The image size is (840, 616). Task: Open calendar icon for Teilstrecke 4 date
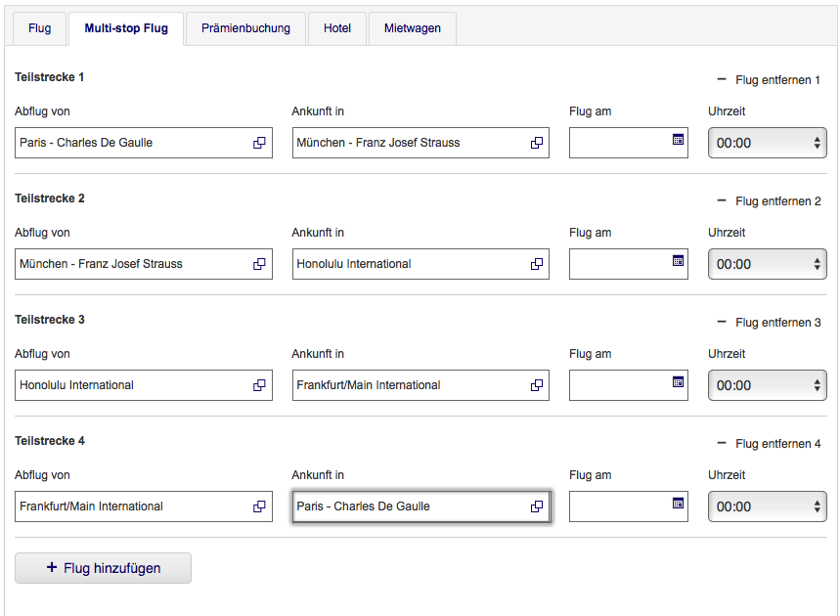point(678,504)
